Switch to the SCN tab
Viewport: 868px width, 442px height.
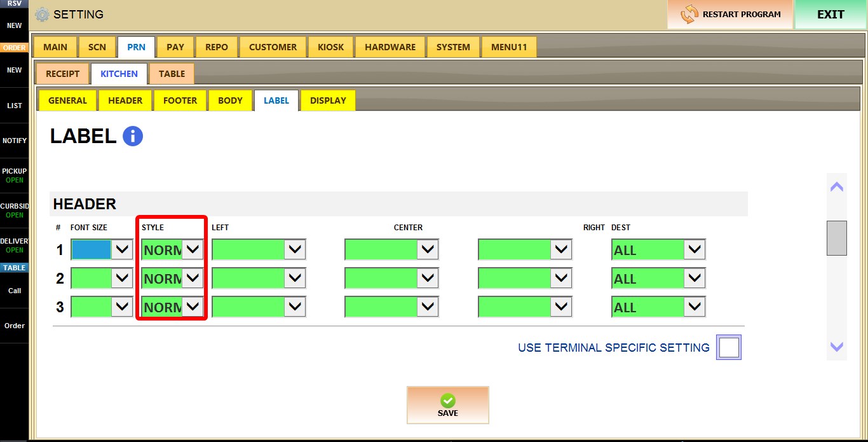click(97, 47)
